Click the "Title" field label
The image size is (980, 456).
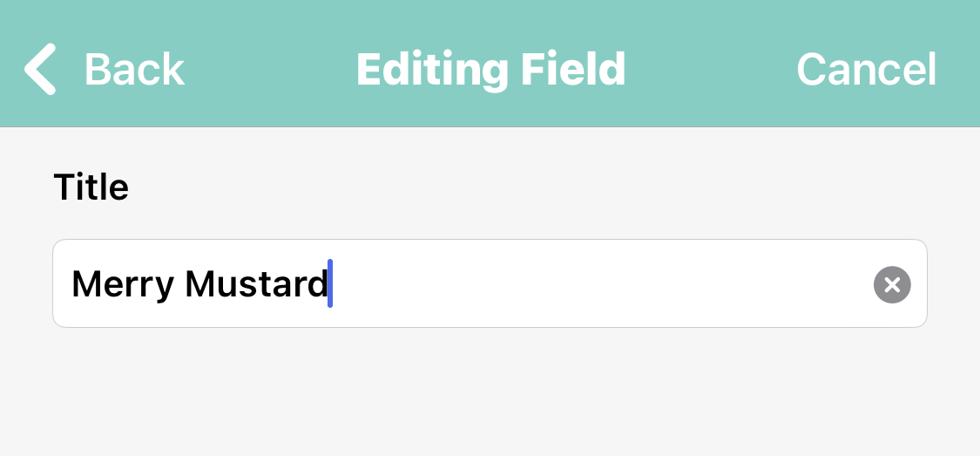tap(91, 187)
